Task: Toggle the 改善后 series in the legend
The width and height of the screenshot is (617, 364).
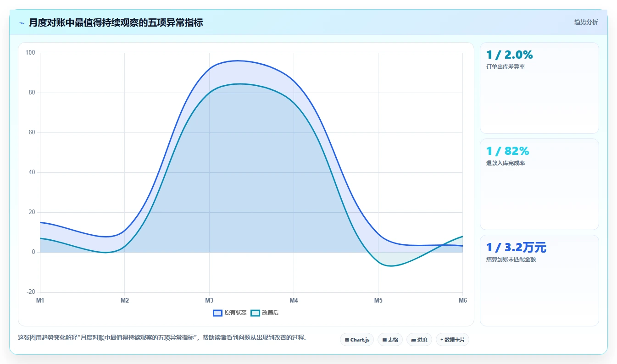Action: pos(265,313)
